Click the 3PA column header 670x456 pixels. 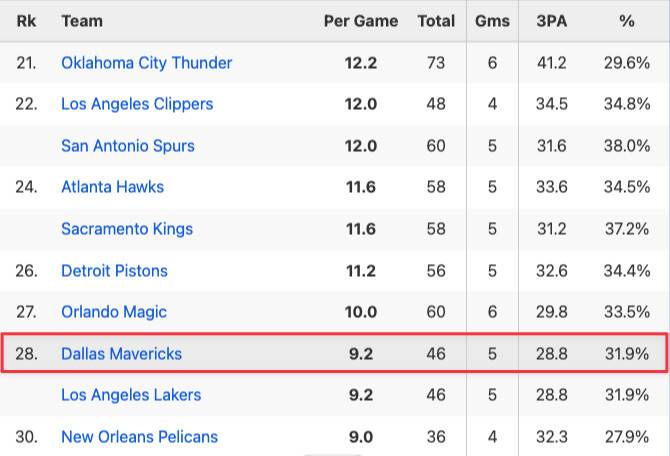(x=552, y=21)
